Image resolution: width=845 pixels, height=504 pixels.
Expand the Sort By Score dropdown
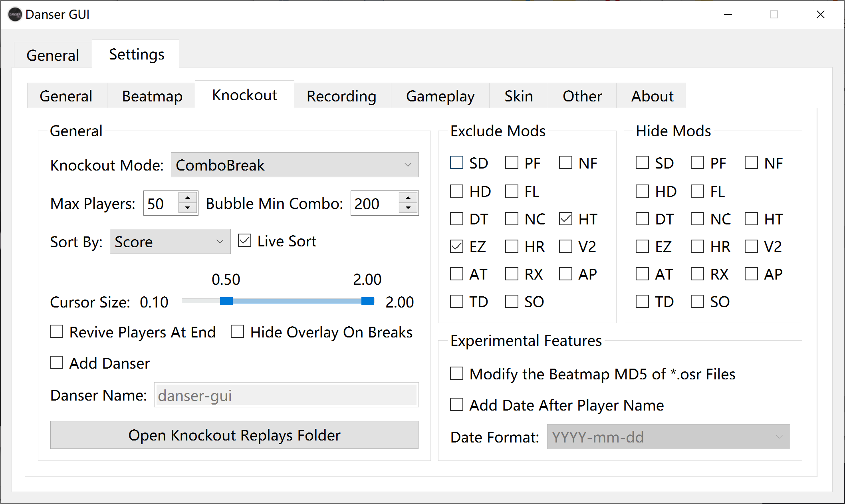(170, 242)
